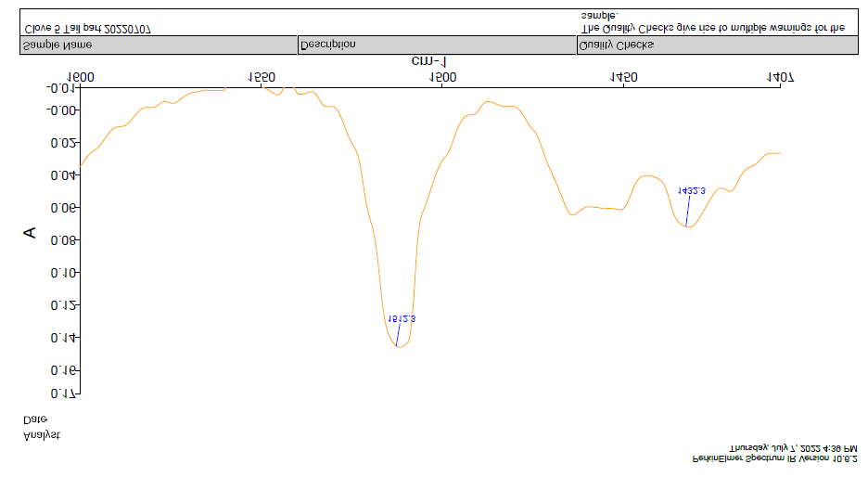
Task: Click the -0.01 y-axis value
Action: pos(59,89)
